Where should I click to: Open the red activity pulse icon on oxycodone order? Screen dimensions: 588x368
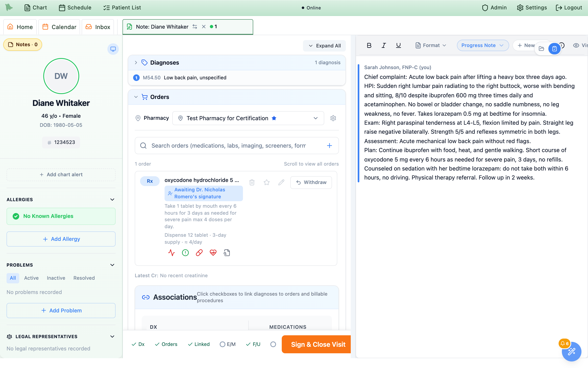(171, 253)
